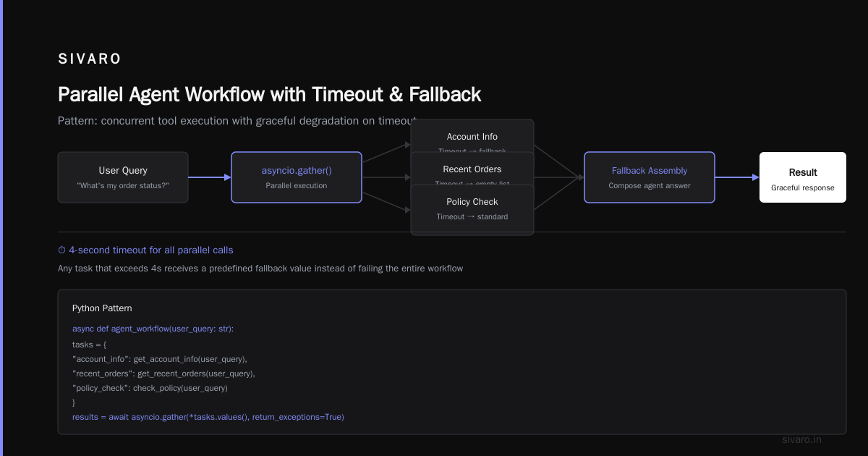
Task: Click the Account Info node
Action: coord(472,137)
